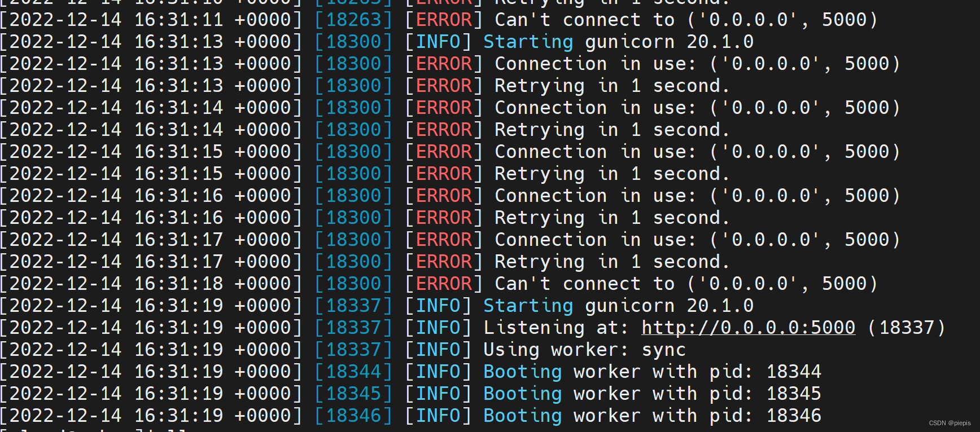Screen dimensions: 980x432
Task: Click 'Using worker: sync' log text
Action: (584, 350)
